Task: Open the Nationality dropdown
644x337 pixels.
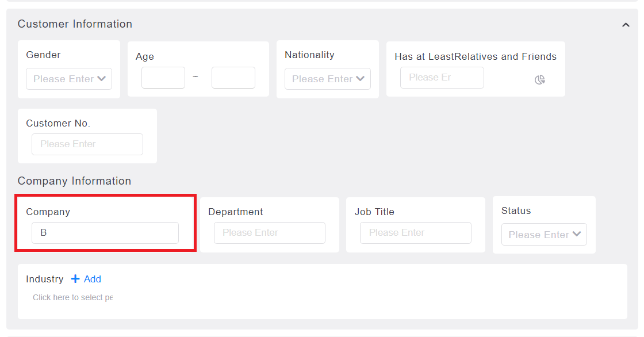Action: tap(328, 79)
